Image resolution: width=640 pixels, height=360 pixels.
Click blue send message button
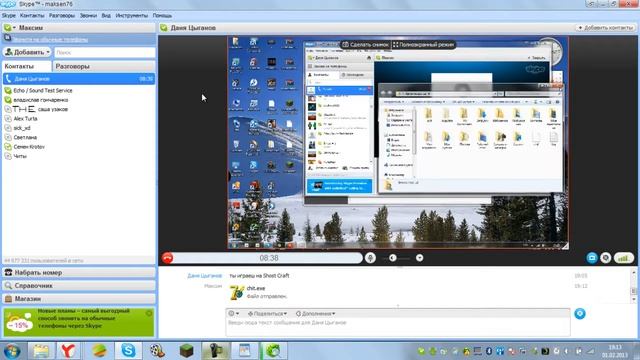[580, 313]
